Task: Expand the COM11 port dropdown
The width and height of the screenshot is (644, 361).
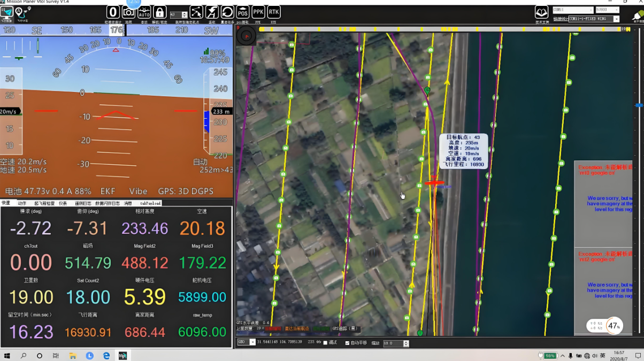Action: tap(590, 10)
